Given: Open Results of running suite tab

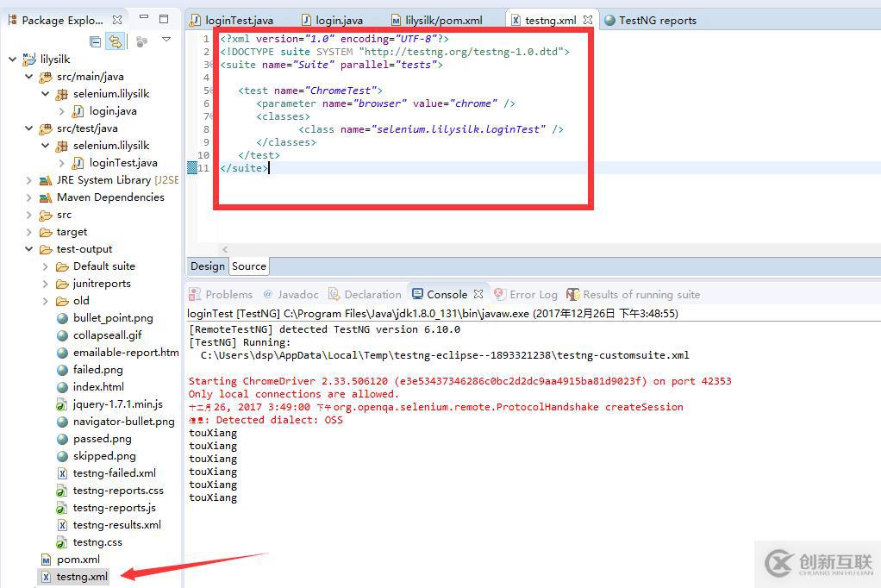Looking at the screenshot, I should coord(634,295).
